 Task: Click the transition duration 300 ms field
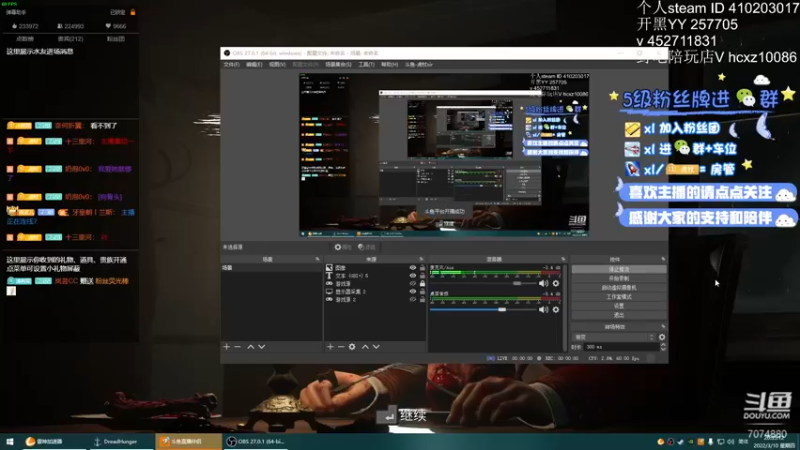[621, 347]
